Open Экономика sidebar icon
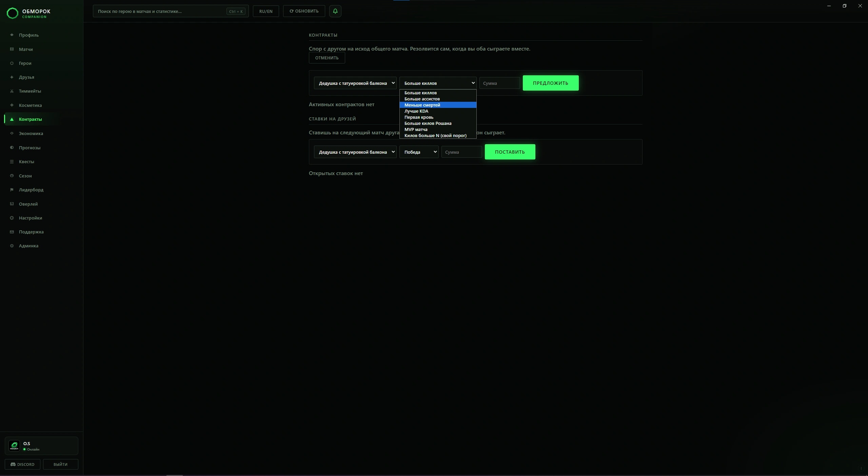The height and width of the screenshot is (476, 868). click(12, 133)
